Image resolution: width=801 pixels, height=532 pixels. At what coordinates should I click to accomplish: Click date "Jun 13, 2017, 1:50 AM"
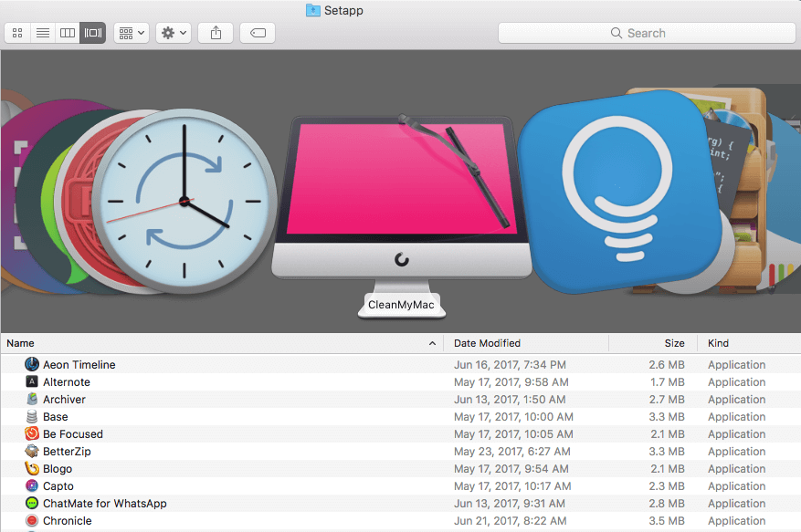(510, 400)
